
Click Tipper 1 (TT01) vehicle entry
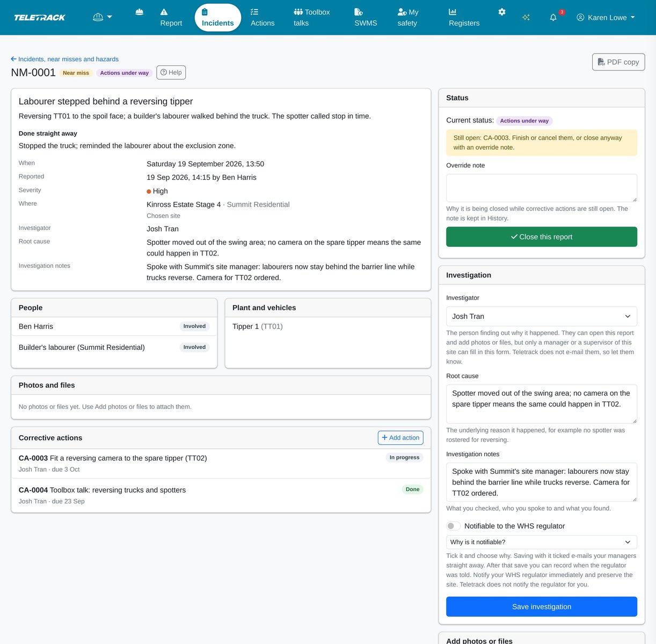258,326
